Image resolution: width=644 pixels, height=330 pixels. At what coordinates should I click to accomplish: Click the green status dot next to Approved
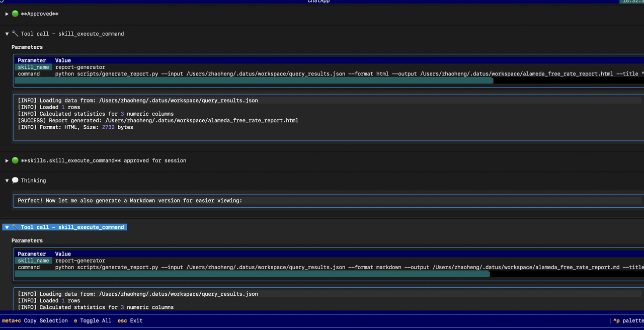click(x=15, y=14)
